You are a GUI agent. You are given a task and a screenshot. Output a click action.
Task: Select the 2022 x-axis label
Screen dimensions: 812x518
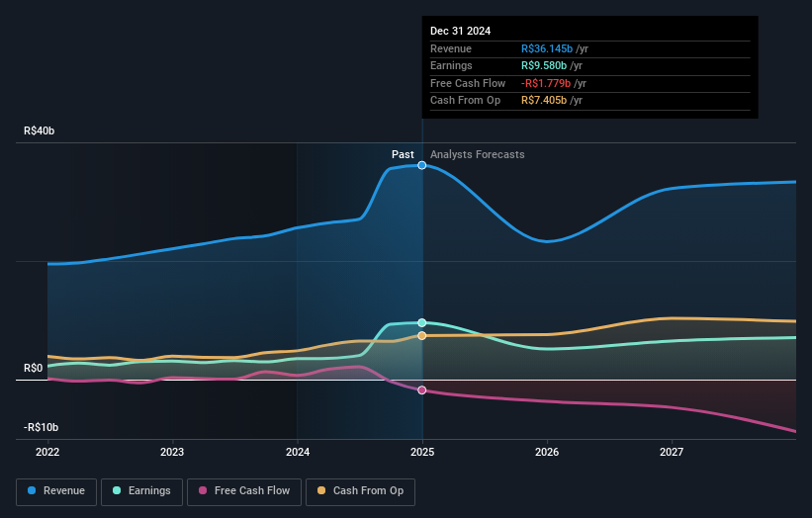tap(47, 453)
